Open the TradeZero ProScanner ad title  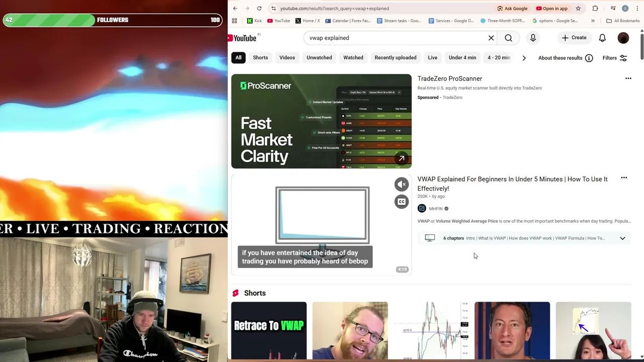pos(450,78)
